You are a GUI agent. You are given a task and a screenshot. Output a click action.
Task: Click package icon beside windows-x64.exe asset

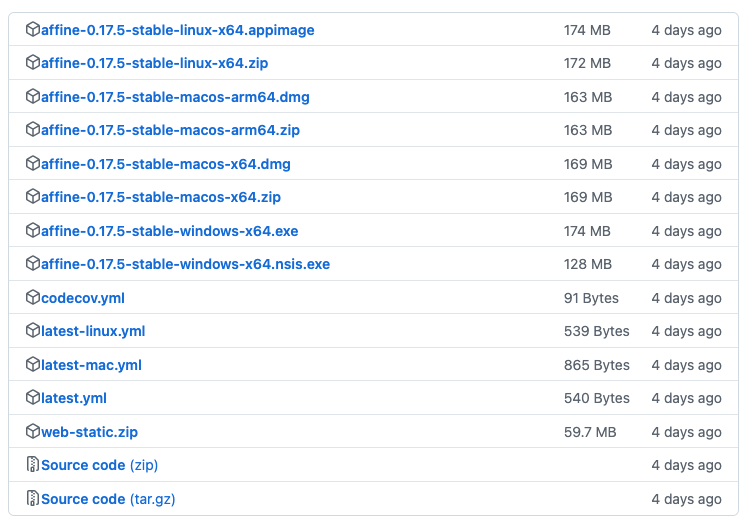click(x=32, y=231)
